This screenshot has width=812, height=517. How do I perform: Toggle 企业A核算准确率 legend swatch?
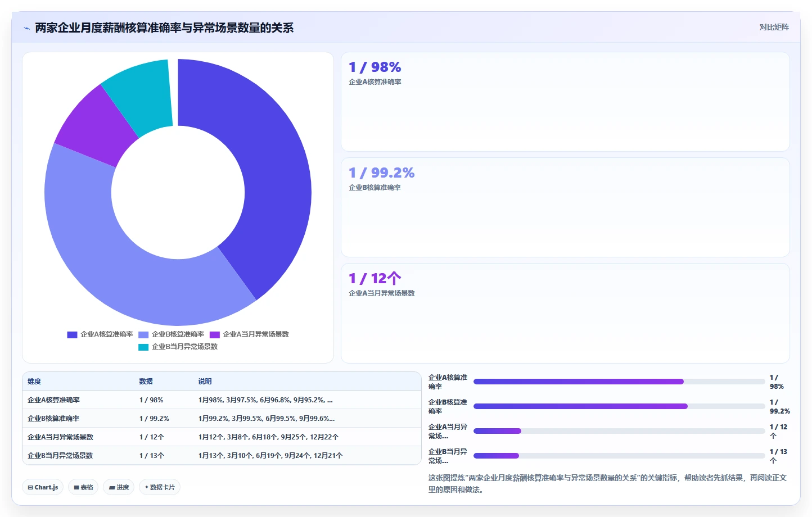(x=72, y=334)
